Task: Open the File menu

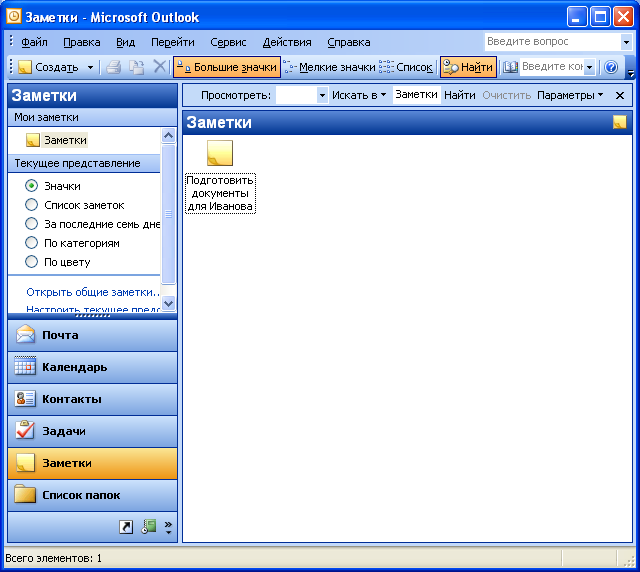Action: click(x=34, y=42)
